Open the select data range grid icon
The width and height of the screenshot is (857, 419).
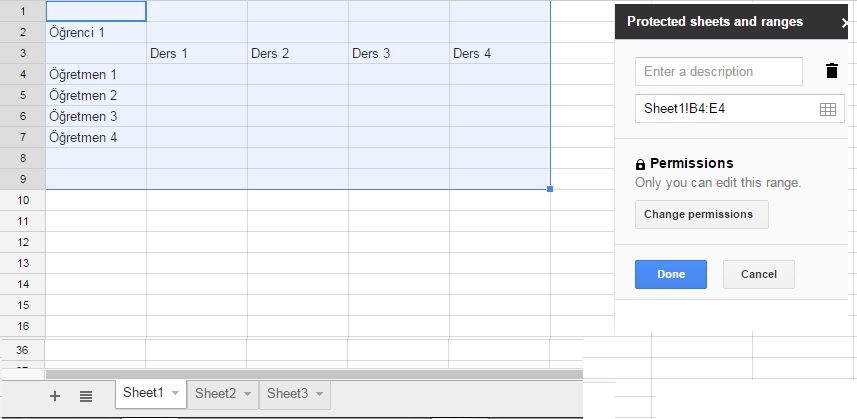827,109
